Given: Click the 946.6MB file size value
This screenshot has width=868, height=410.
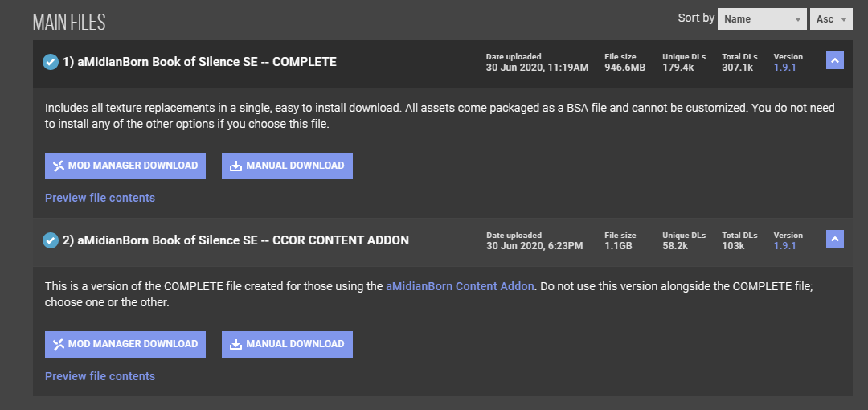Looking at the screenshot, I should coord(624,68).
